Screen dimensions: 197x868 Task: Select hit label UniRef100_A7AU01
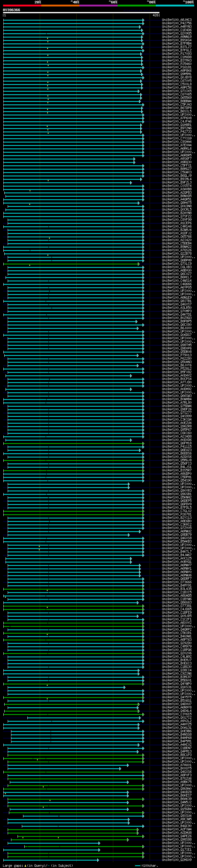click(177, 765)
